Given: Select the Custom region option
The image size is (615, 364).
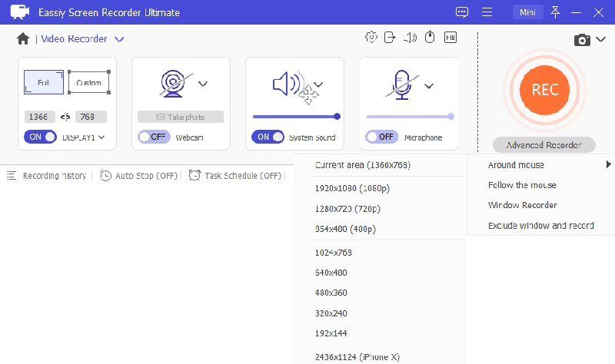Looking at the screenshot, I should point(89,82).
